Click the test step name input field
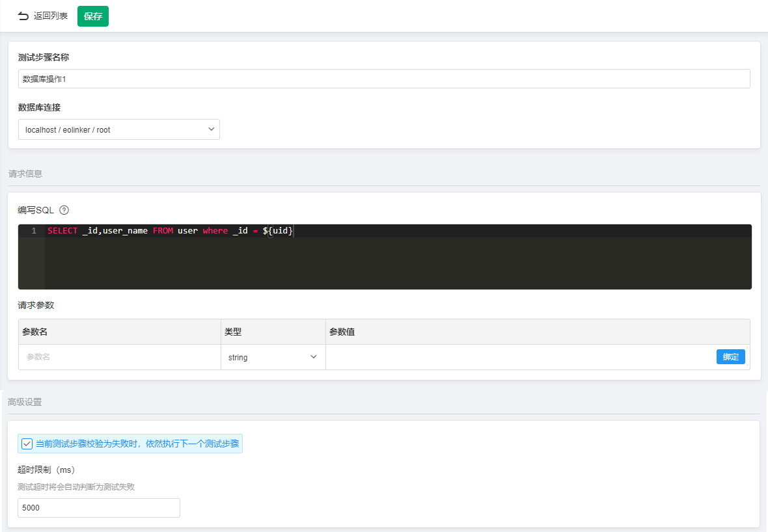Screen dimensions: 768x532 coord(384,79)
